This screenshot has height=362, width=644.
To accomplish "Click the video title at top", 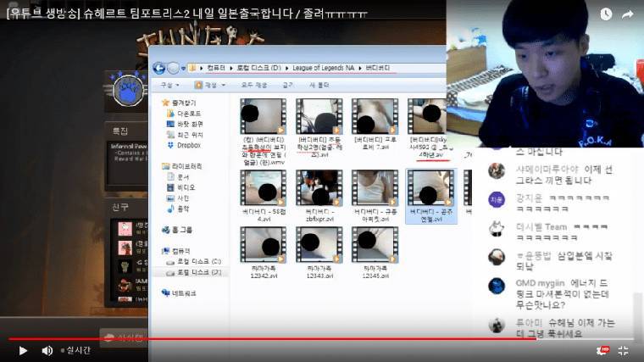I will (187, 14).
